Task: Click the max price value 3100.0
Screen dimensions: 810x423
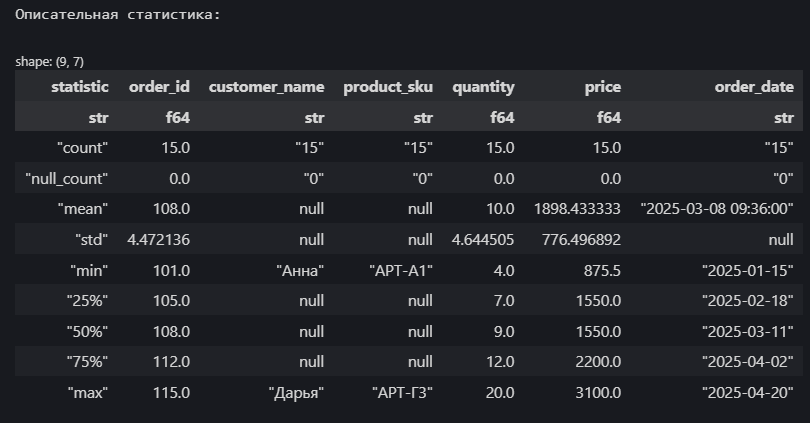Action: tap(598, 393)
